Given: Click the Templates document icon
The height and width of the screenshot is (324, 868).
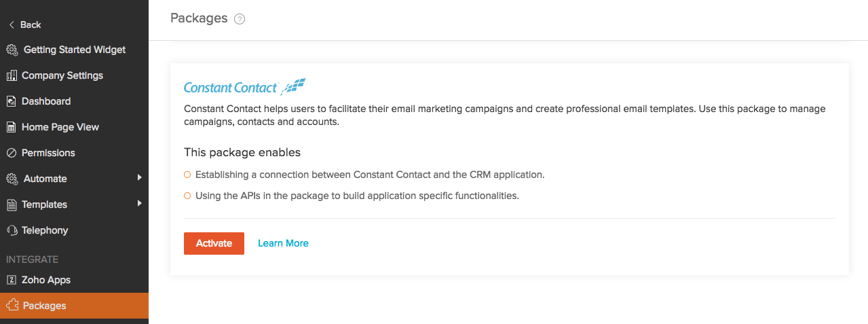Looking at the screenshot, I should [12, 204].
